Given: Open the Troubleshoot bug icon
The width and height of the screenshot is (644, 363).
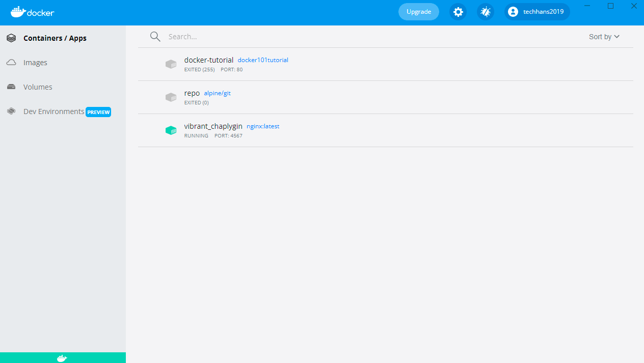Looking at the screenshot, I should click(x=486, y=12).
